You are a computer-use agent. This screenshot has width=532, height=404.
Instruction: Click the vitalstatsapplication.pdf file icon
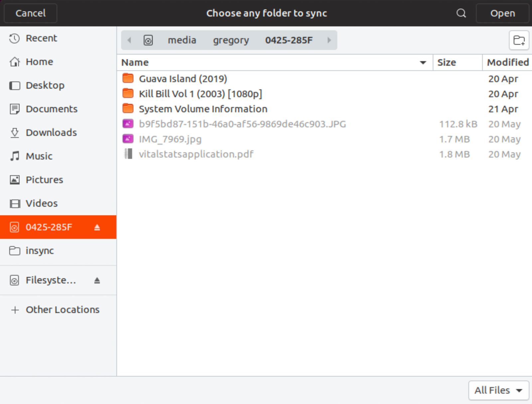click(128, 154)
